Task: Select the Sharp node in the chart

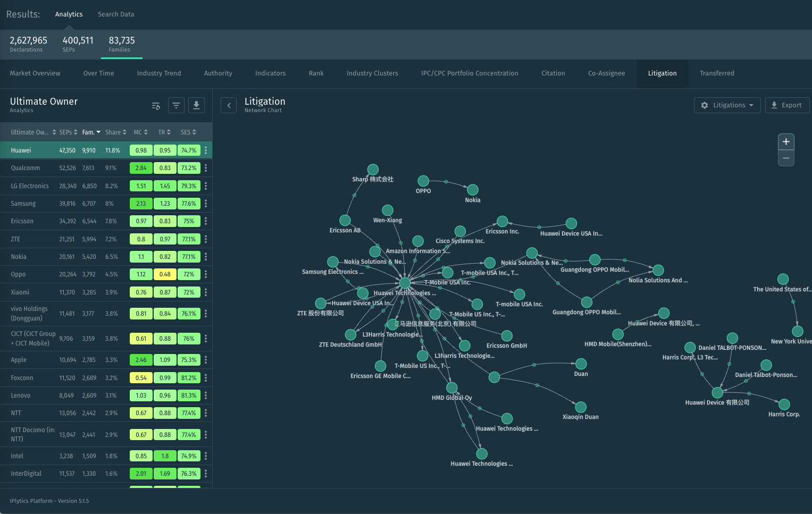Action: (373, 170)
